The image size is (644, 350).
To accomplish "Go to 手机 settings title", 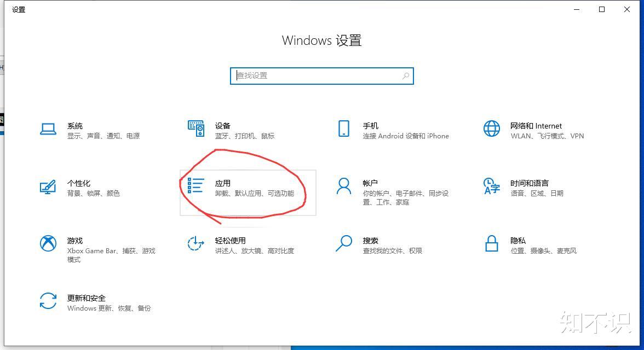I will pyautogui.click(x=370, y=126).
